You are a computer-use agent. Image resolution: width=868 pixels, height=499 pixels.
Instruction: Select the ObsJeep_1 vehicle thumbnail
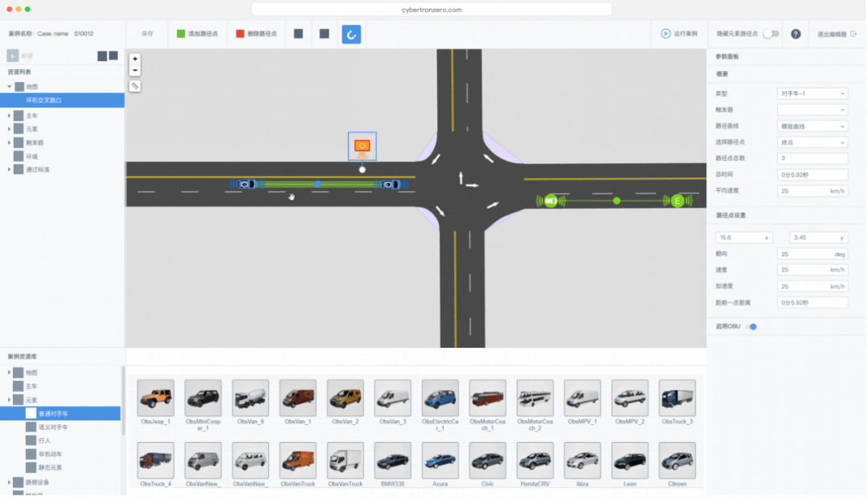pos(156,399)
